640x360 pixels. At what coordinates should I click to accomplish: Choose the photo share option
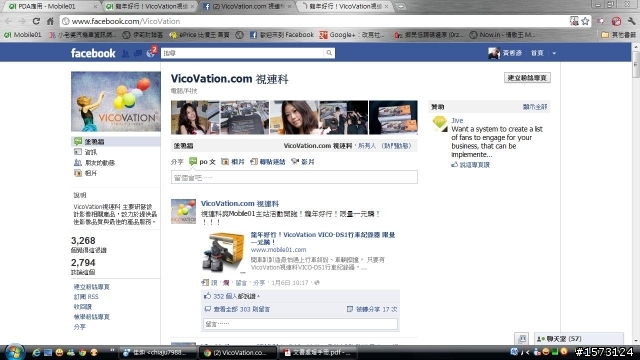tap(233, 162)
